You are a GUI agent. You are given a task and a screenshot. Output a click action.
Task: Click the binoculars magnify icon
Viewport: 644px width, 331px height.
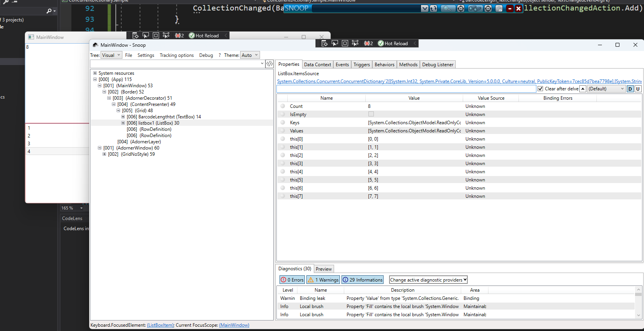coord(475,9)
